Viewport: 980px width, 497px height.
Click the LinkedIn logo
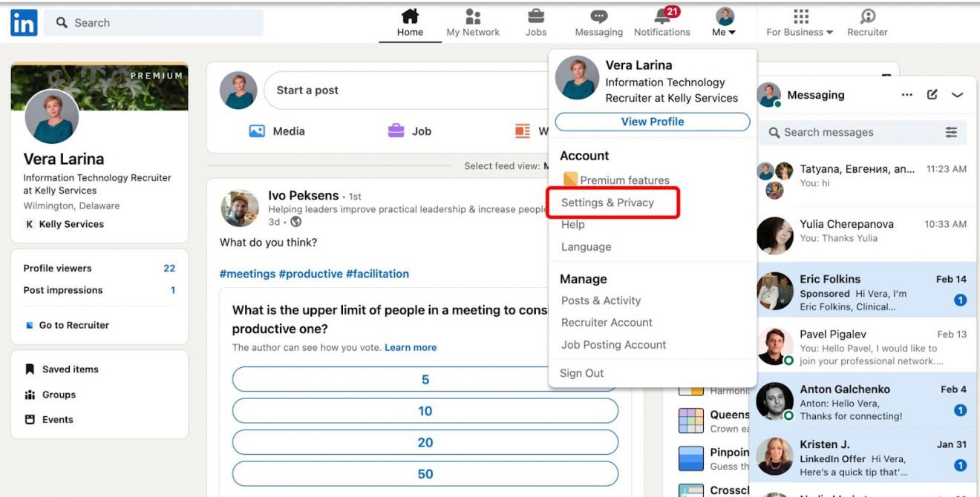pos(22,22)
